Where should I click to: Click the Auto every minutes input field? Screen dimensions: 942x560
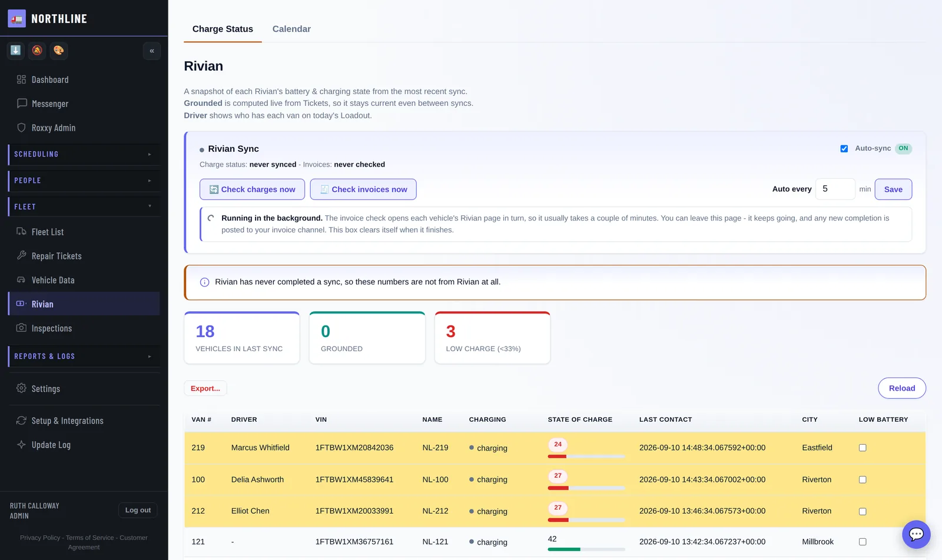tap(835, 189)
